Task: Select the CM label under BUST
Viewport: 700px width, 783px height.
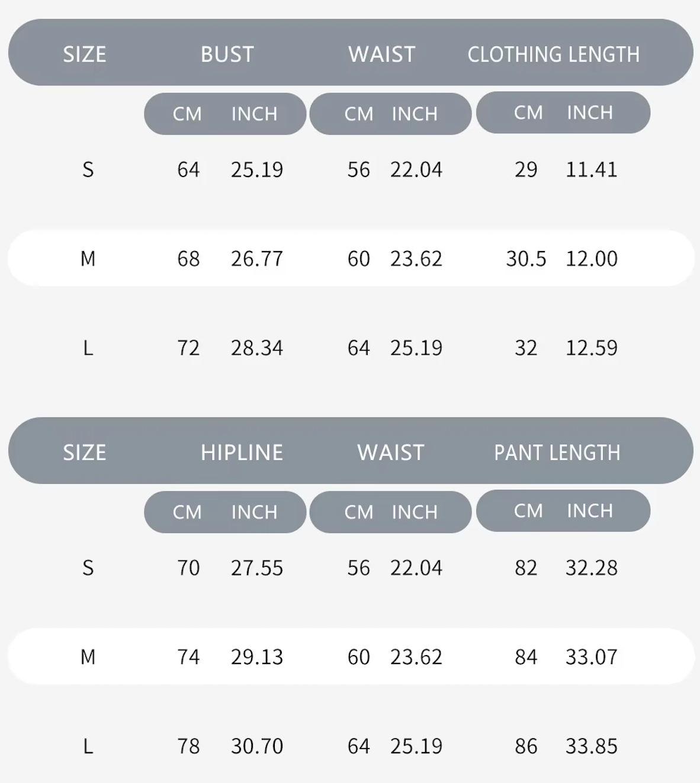Action: tap(187, 114)
